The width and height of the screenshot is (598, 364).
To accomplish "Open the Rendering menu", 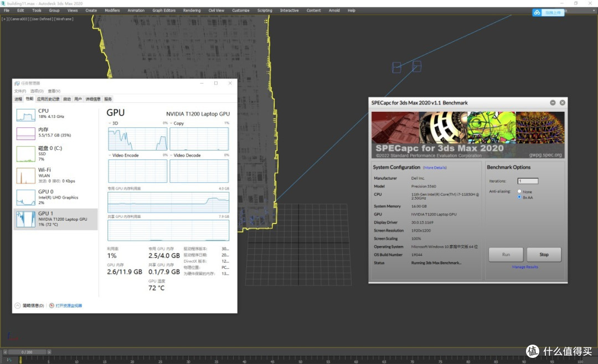I will click(192, 11).
